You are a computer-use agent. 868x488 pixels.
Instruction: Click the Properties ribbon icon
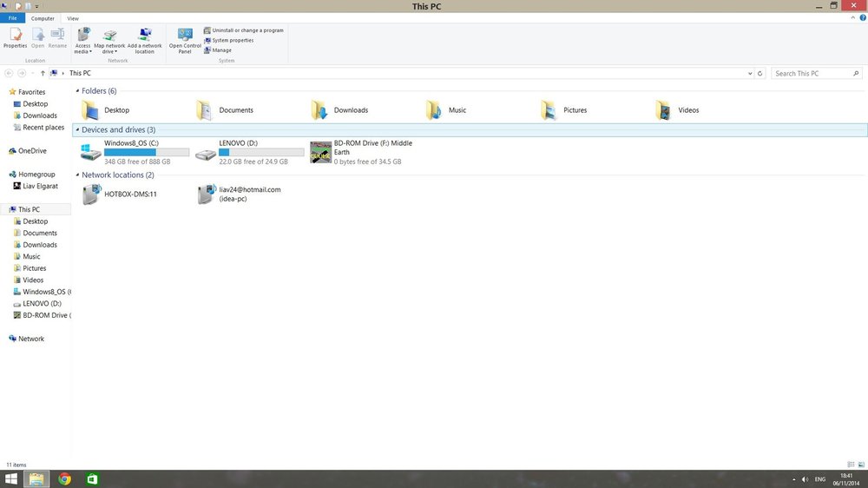(15, 37)
